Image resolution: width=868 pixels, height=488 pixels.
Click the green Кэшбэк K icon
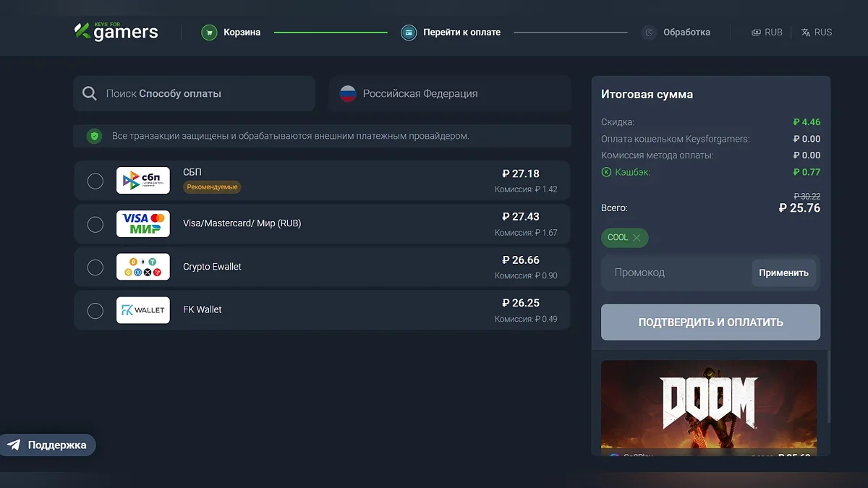[x=606, y=172]
